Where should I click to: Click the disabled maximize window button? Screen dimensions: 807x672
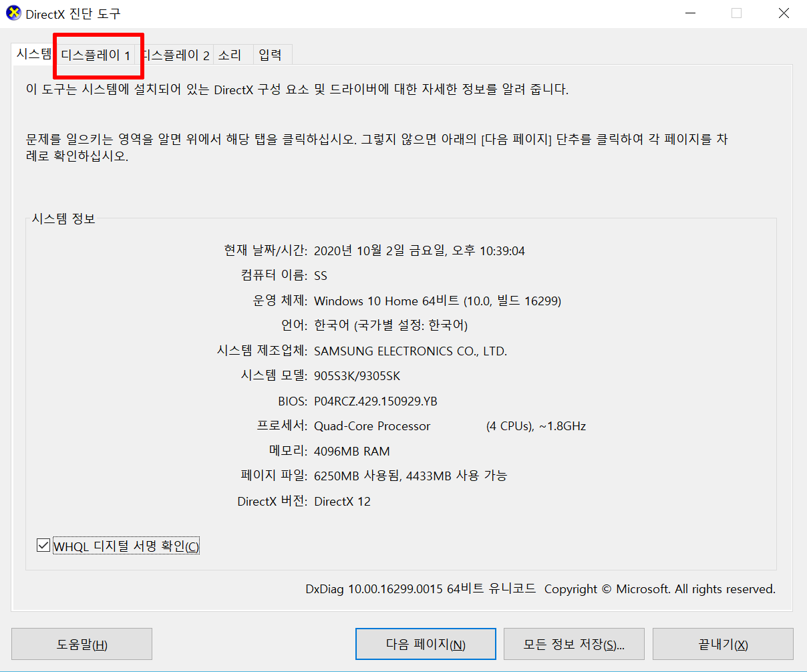(736, 13)
